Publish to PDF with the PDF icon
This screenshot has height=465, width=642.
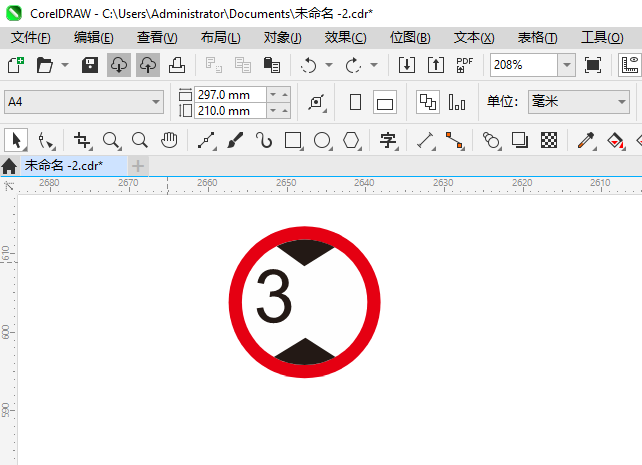pyautogui.click(x=465, y=65)
